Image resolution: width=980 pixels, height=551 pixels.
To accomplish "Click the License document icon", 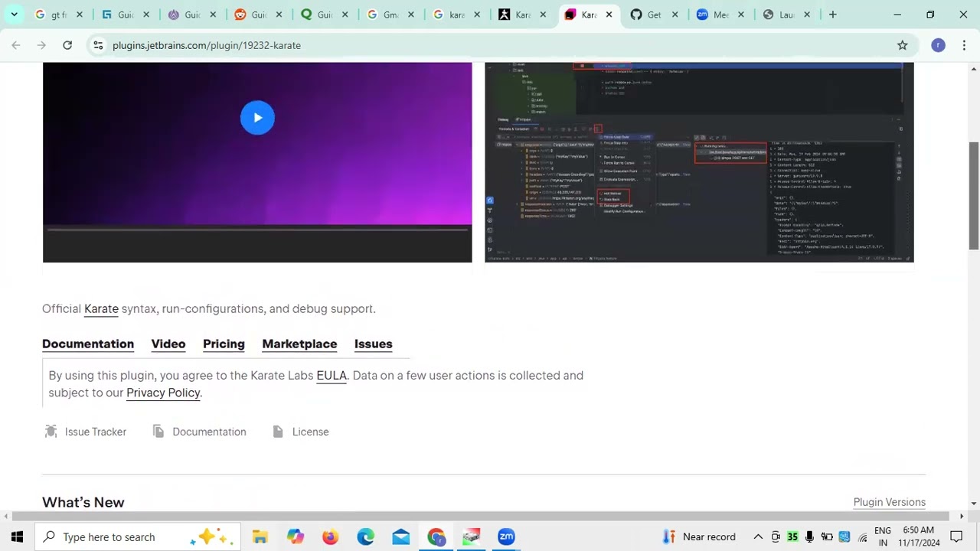I will (x=278, y=432).
